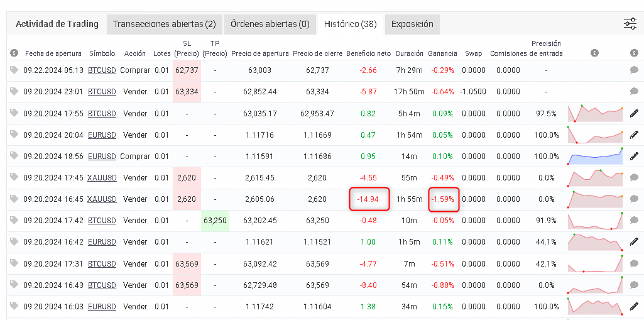Screen dimensions: 644x320
Task: Sort by the Fecha de apertura column header
Action: click(53, 54)
